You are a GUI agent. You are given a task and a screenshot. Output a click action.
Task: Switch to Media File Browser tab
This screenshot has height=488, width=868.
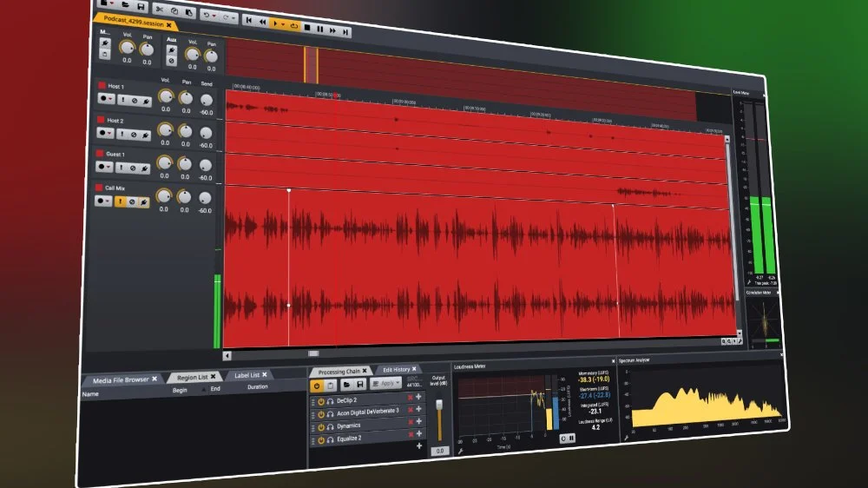tap(123, 380)
